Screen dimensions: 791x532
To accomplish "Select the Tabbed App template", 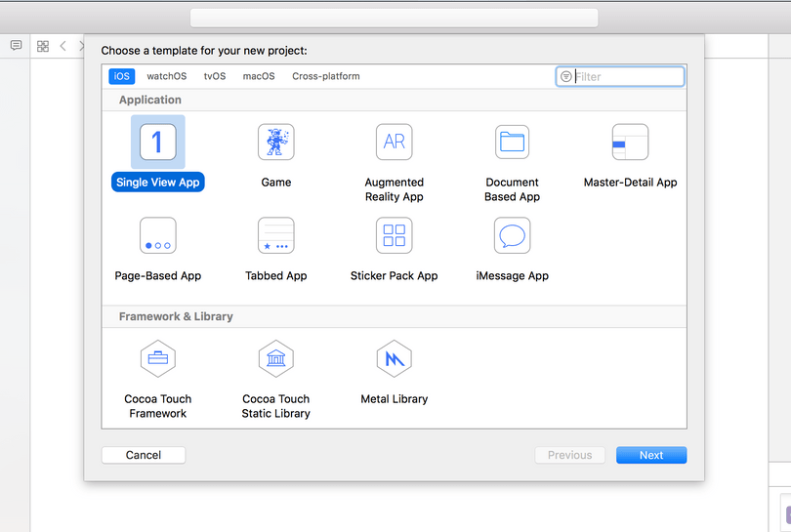I will coord(276,235).
